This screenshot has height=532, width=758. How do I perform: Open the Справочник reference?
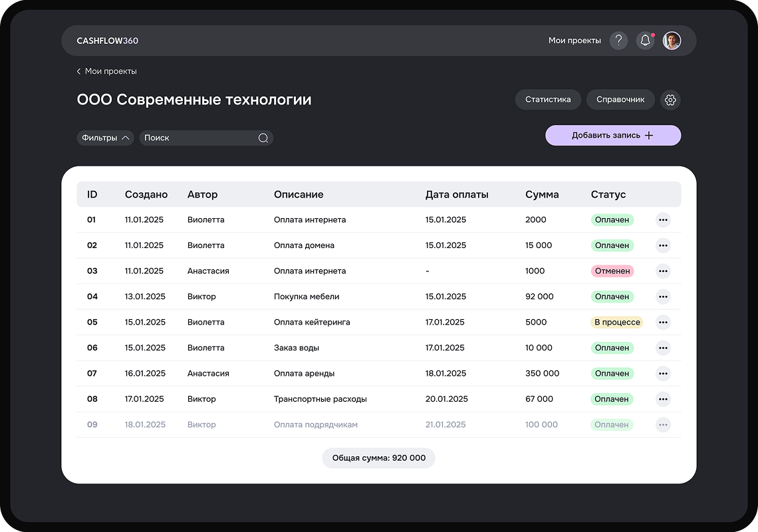(x=620, y=100)
